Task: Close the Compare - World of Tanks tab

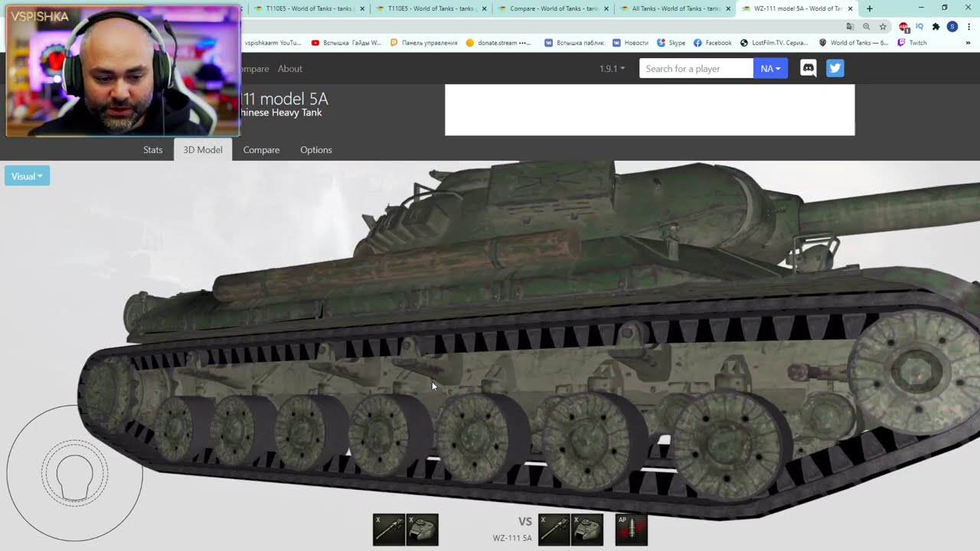Action: click(x=606, y=8)
